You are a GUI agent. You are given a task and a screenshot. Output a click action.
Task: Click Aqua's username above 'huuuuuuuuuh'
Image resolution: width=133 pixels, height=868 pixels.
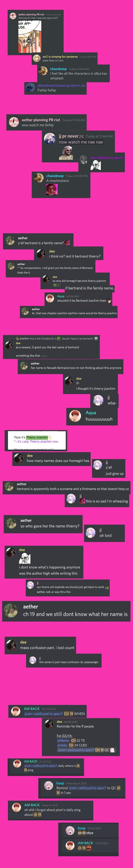point(91,413)
